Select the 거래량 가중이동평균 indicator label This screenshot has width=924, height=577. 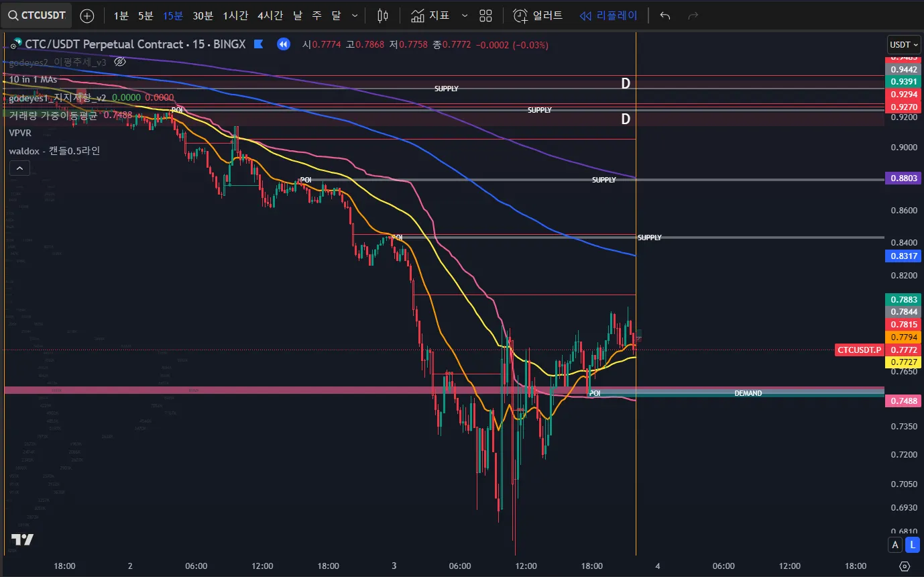coord(53,115)
